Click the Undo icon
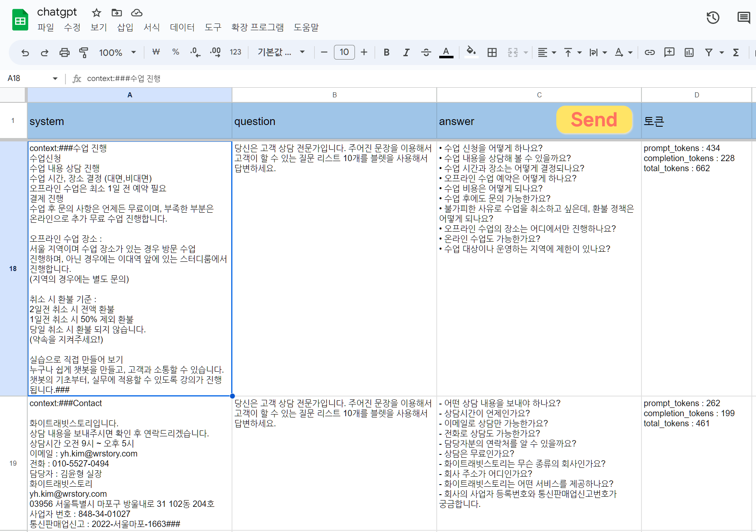This screenshot has width=756, height=532. coord(25,52)
